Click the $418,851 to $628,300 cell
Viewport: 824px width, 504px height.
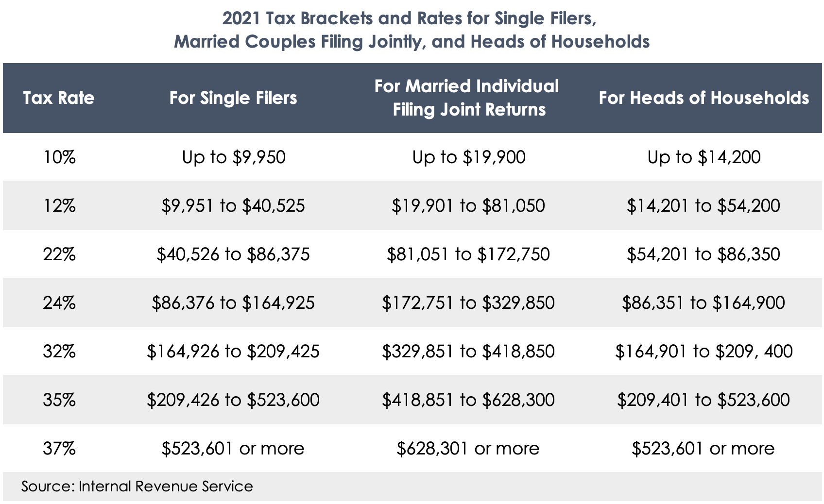(x=468, y=400)
